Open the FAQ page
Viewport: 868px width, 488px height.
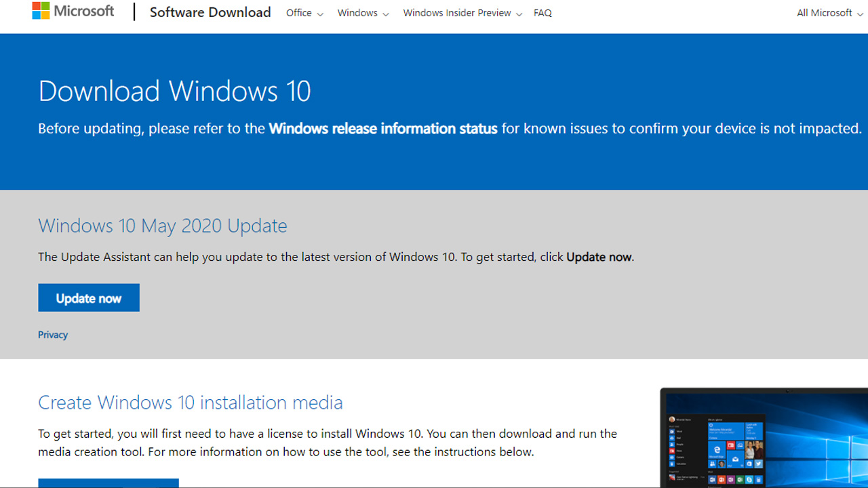(x=542, y=13)
